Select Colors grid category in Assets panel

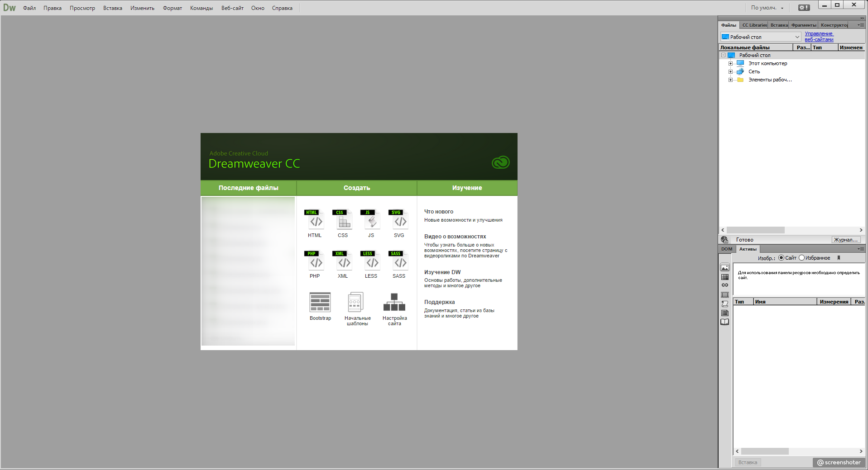pos(725,277)
